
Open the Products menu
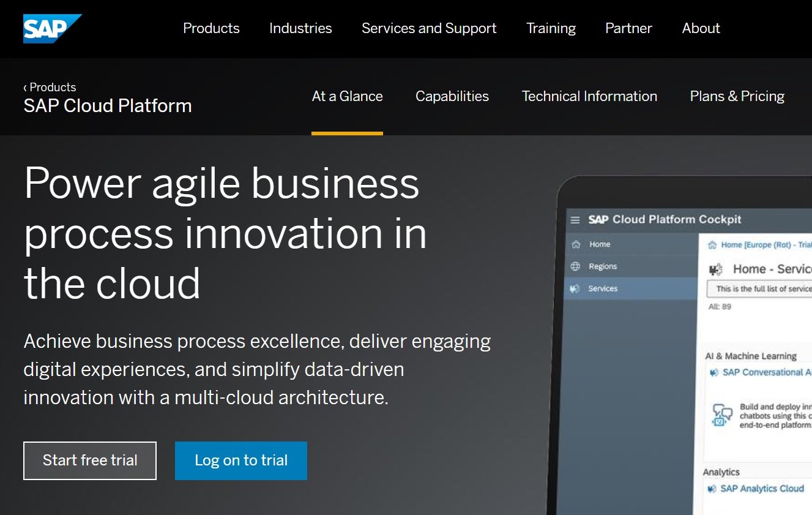tap(211, 28)
